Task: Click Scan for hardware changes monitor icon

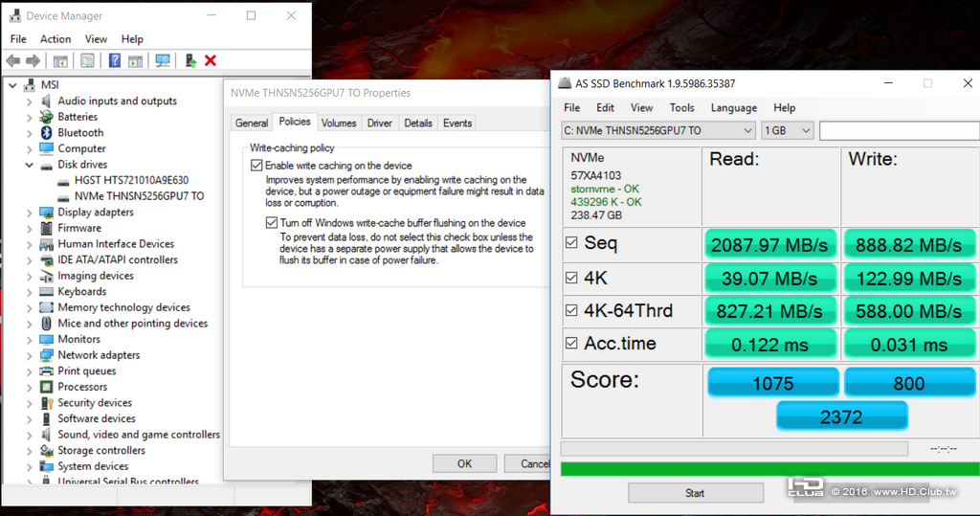Action: 163,60
